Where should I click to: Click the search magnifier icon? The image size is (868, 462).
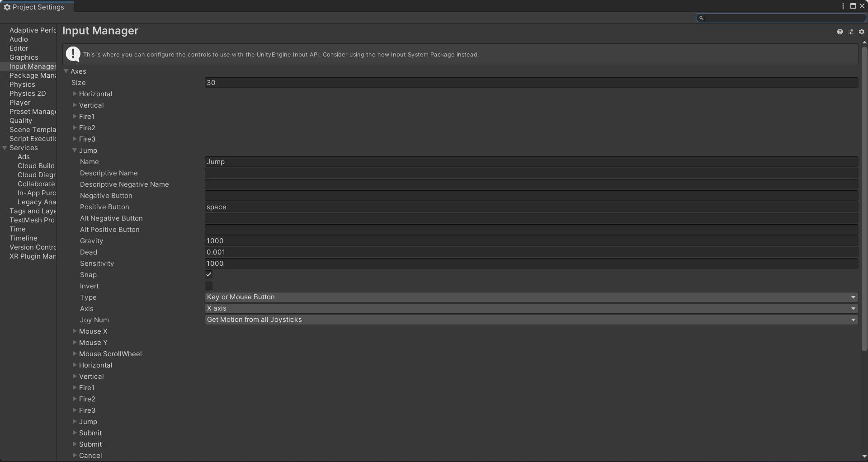point(701,18)
